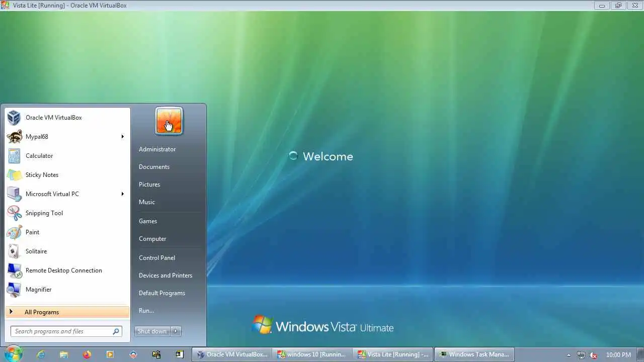Minimize the Vista Lite VirtualBox window
This screenshot has width=644, height=362.
coord(602,6)
